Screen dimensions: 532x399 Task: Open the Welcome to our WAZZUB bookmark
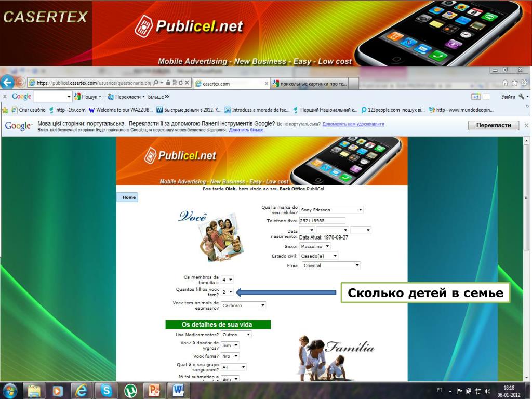click(121, 110)
